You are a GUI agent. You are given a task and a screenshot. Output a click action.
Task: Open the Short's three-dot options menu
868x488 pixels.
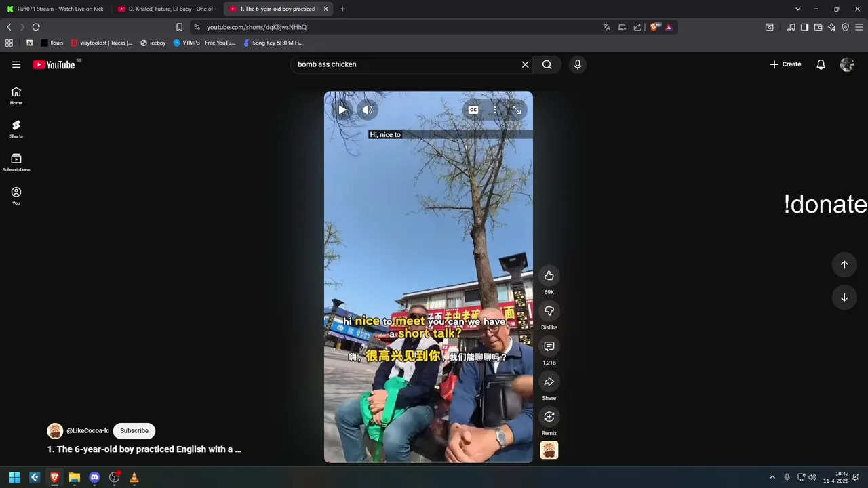point(495,110)
